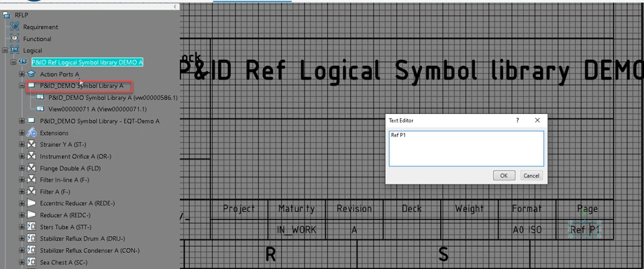This screenshot has height=269, width=644.
Task: Select P&ID_DEMO Symbol Library - EQT-Demo A
Action: coord(100,121)
